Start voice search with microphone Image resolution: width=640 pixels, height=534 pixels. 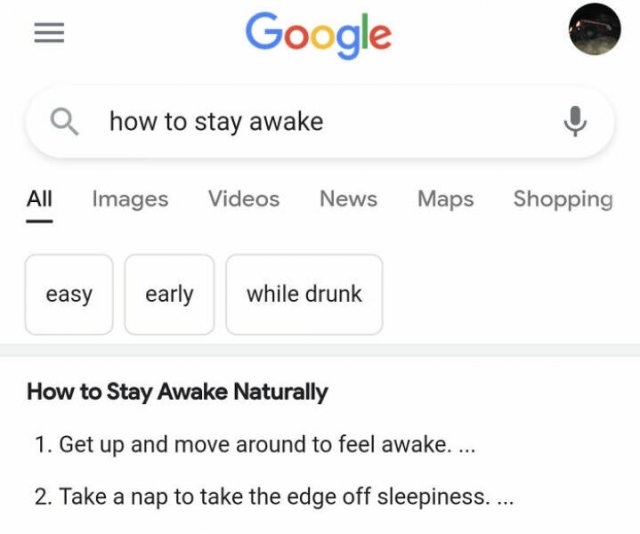point(575,121)
